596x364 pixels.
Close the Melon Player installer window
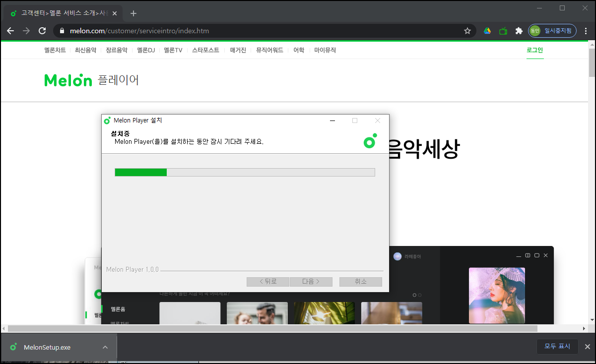pos(378,121)
